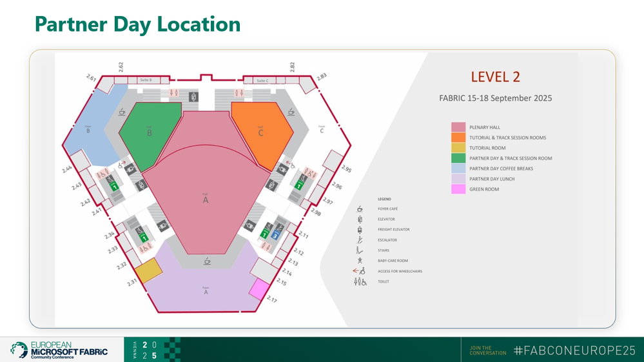Viewport: 644px width, 362px height.
Task: Click the toilet icon below Suite B
Action: (x=174, y=93)
